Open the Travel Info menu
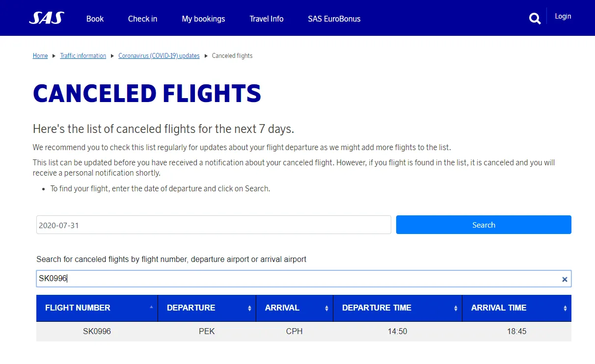 (266, 19)
